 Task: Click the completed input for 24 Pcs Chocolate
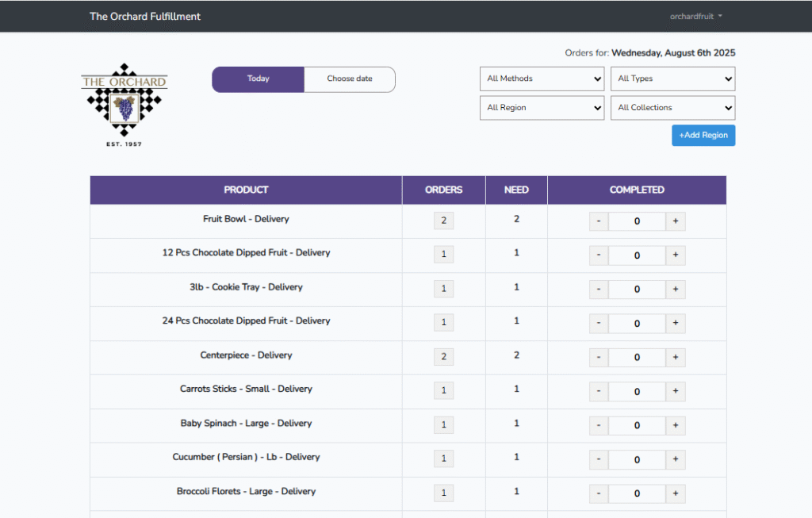[x=637, y=324]
